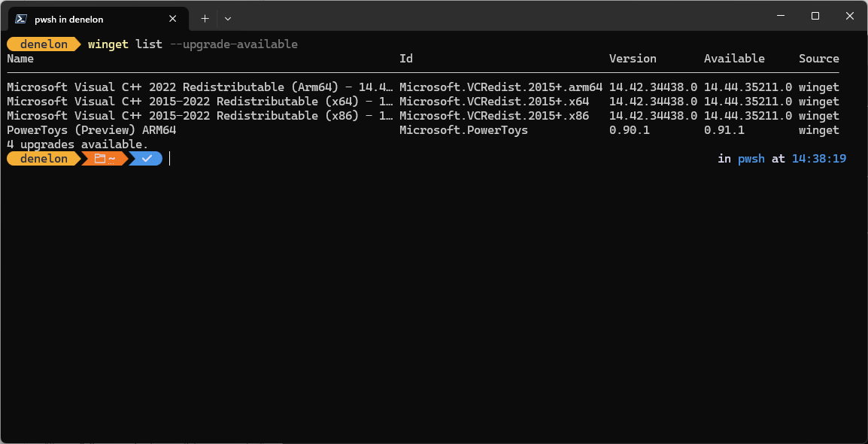Image resolution: width=868 pixels, height=444 pixels.
Task: Minimize the terminal window
Action: pos(781,16)
